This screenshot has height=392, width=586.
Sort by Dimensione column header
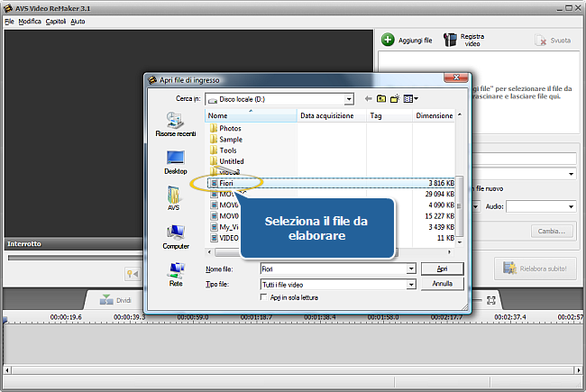[x=434, y=115]
